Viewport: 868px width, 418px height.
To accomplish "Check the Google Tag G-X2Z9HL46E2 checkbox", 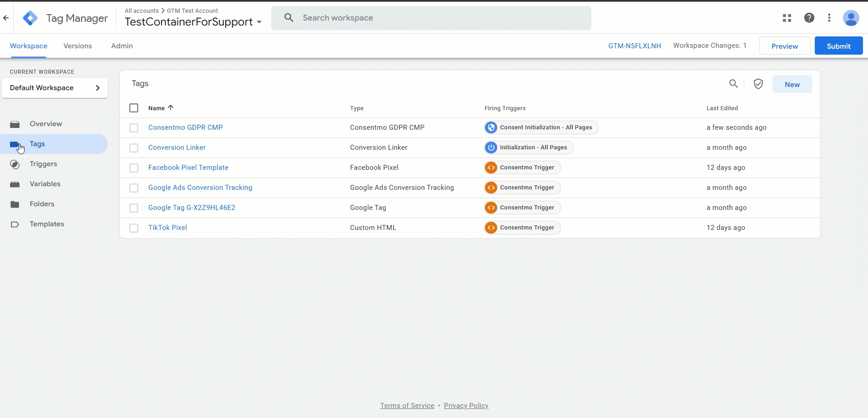I will click(134, 208).
